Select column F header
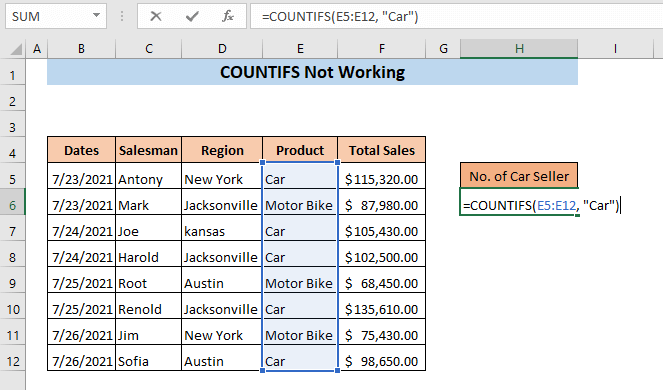Screen dimensions: 663x390 381,49
